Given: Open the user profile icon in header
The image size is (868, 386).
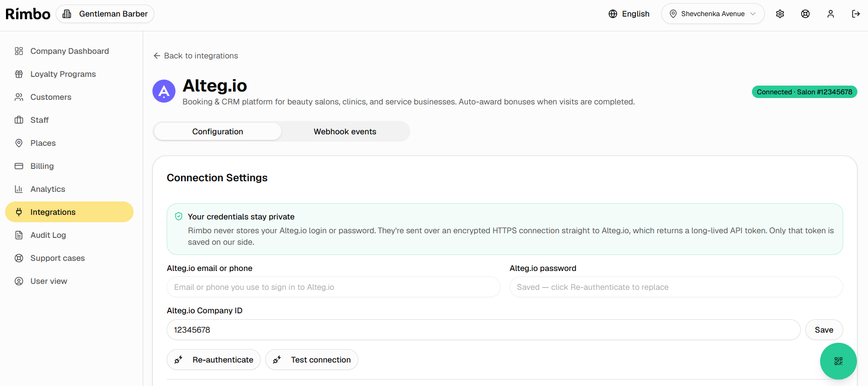Looking at the screenshot, I should click(x=831, y=14).
